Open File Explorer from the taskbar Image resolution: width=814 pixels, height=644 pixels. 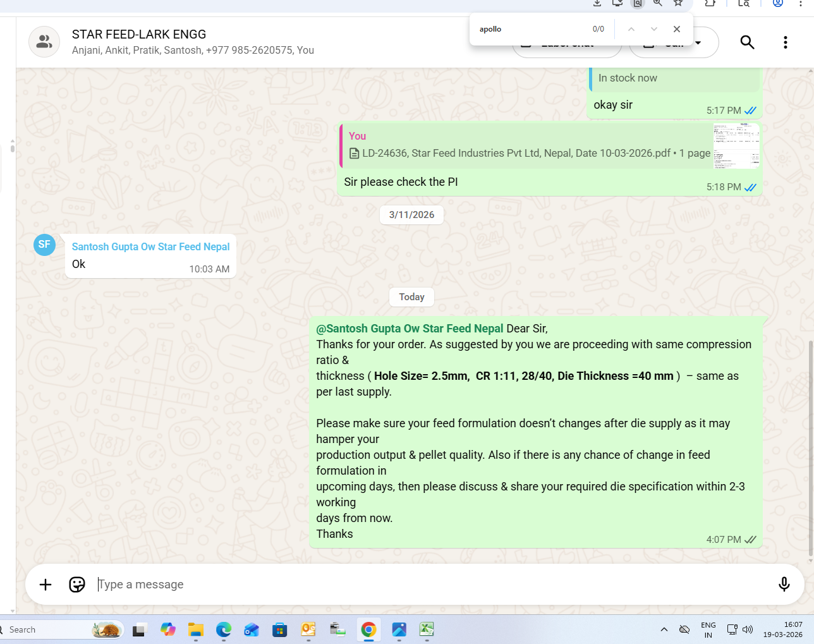[195, 629]
